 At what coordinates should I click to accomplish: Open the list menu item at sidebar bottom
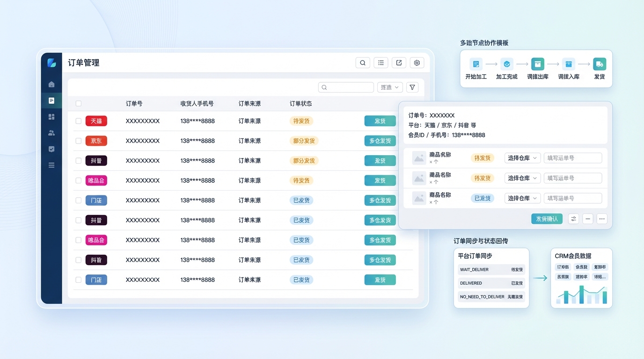click(x=51, y=165)
